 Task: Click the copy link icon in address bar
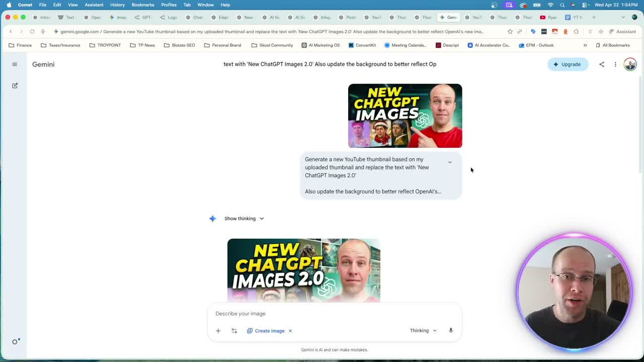pyautogui.click(x=520, y=31)
